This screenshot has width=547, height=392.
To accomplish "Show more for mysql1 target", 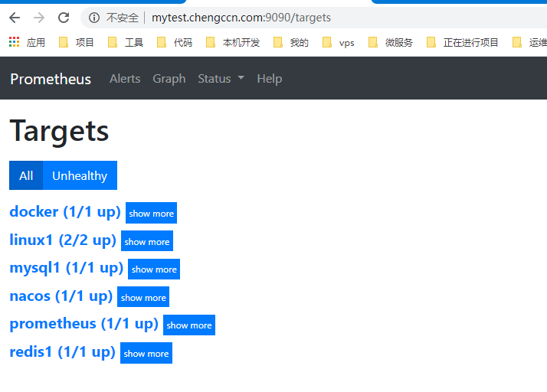I will point(154,269).
